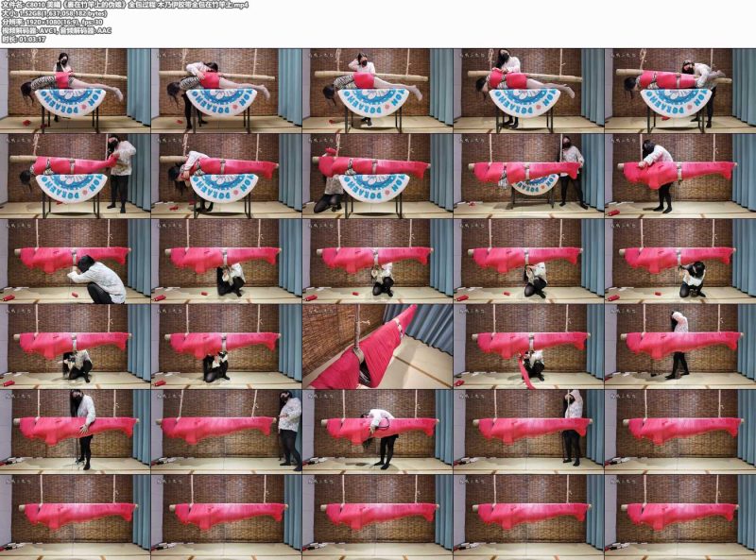Click the top row's last thumbnail
The height and width of the screenshot is (560, 756).
pyautogui.click(x=679, y=90)
